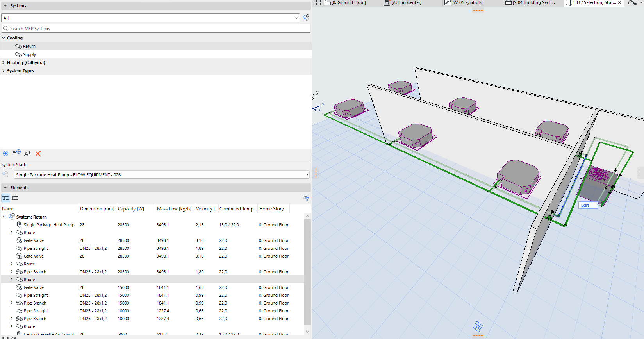Click the New Folder icon with plus
This screenshot has width=644, height=339.
(x=16, y=153)
